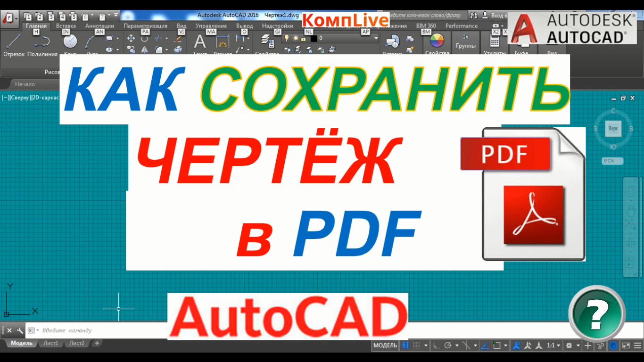Screen dimensions: 644x362
Task: Toggle object snap tracking in status bar
Action: click(484, 346)
